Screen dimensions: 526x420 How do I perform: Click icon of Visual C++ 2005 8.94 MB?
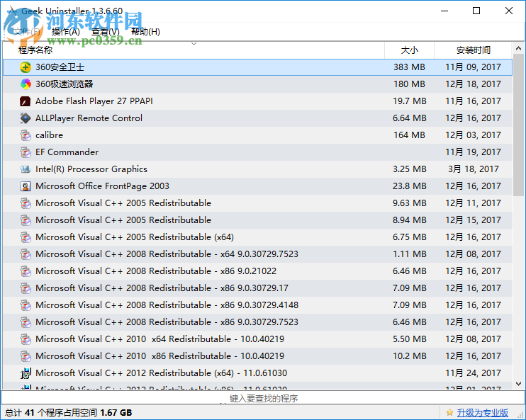(26, 220)
